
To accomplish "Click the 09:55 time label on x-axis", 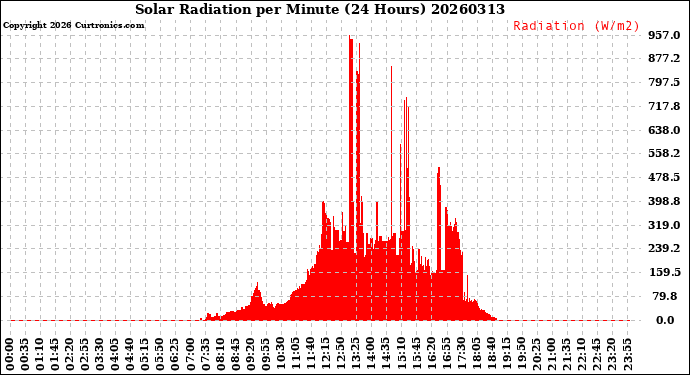I will (x=266, y=355).
